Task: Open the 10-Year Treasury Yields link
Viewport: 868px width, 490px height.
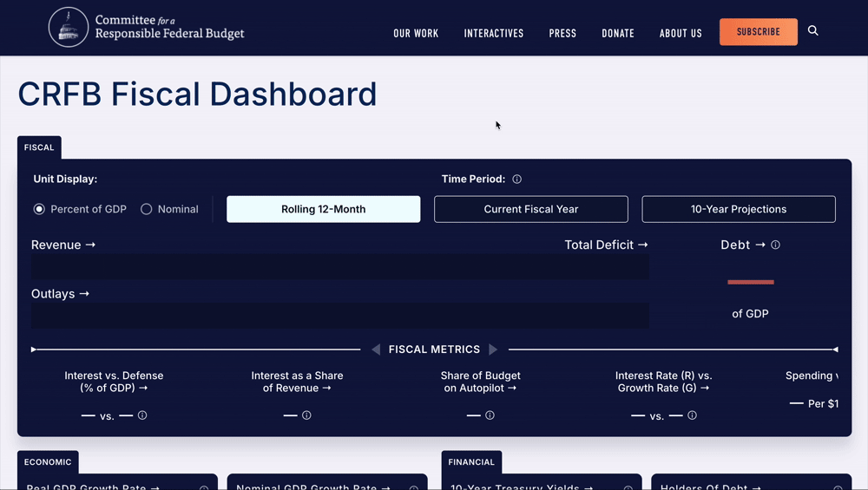Action: (522, 487)
